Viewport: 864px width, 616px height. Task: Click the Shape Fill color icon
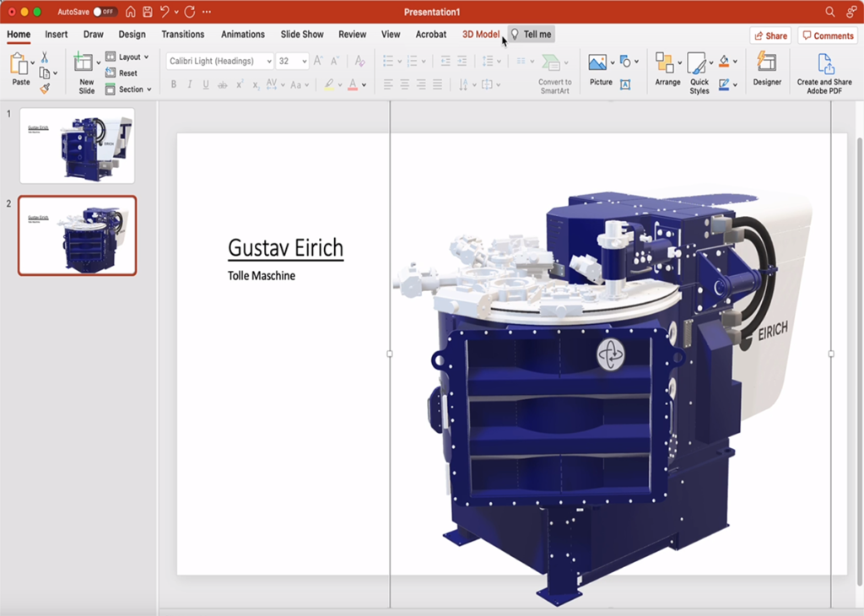pyautogui.click(x=724, y=61)
